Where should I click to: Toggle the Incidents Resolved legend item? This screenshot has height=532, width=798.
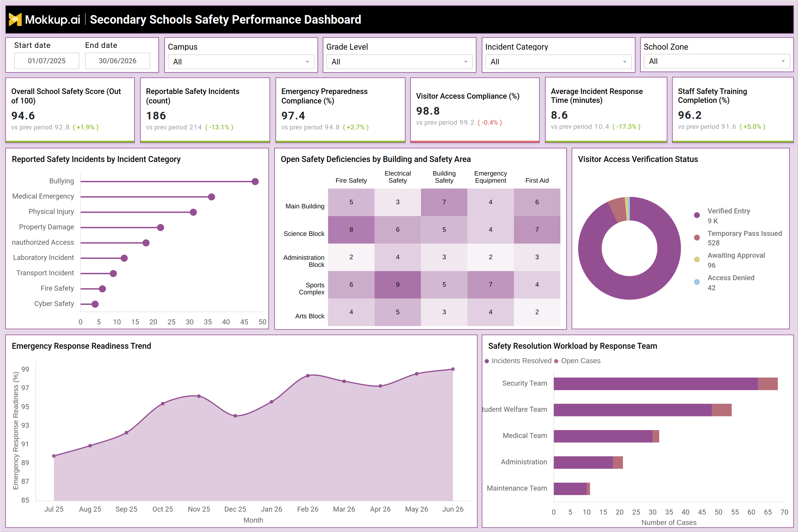click(x=518, y=361)
